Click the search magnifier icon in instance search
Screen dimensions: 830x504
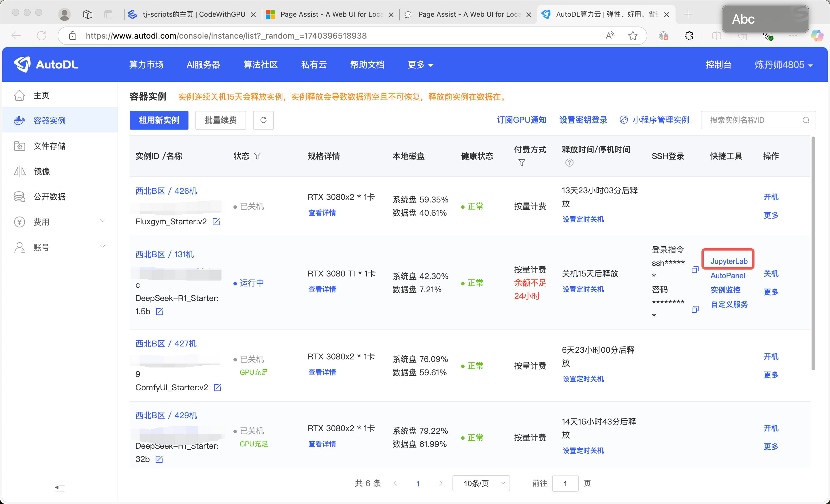point(806,120)
